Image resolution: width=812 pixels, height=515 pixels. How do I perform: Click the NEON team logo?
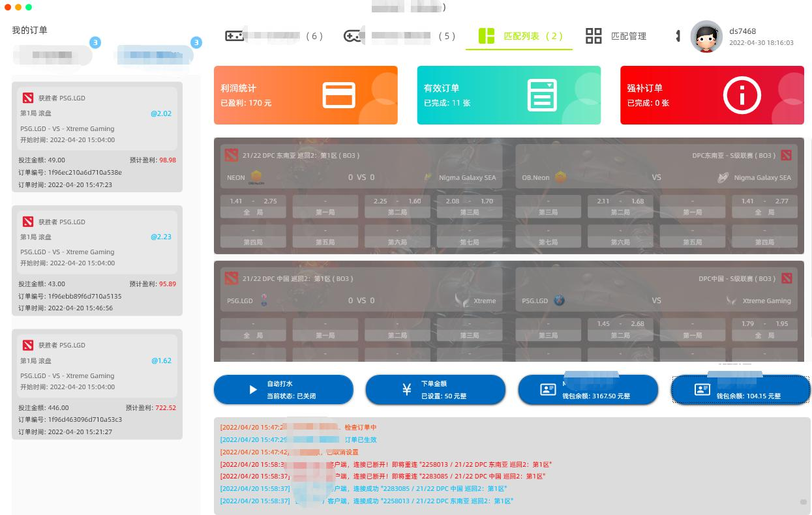(x=256, y=177)
